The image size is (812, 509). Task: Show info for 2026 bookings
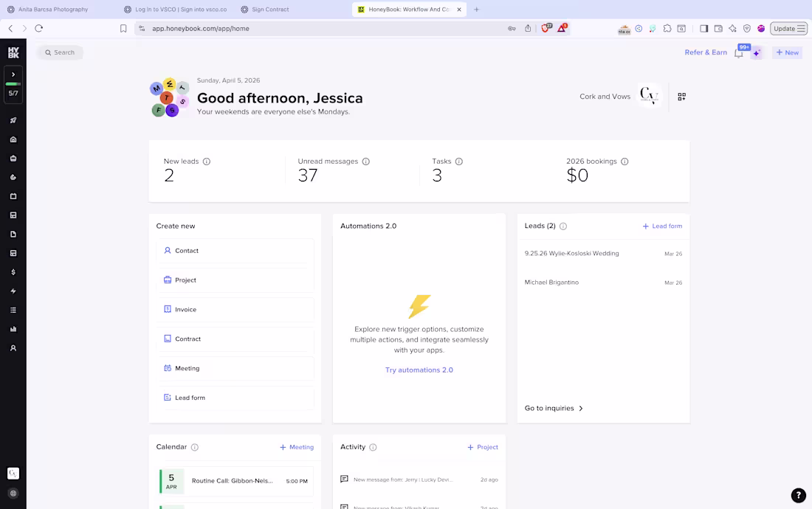pos(625,162)
